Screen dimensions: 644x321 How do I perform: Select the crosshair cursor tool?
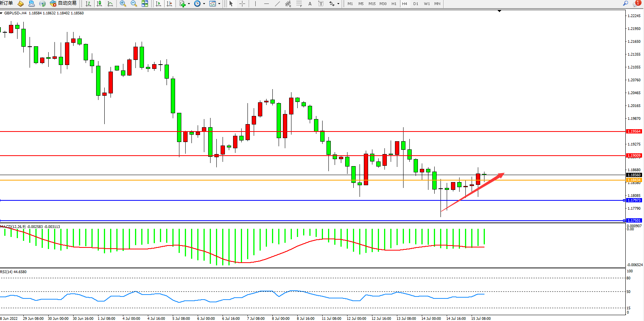click(x=242, y=4)
